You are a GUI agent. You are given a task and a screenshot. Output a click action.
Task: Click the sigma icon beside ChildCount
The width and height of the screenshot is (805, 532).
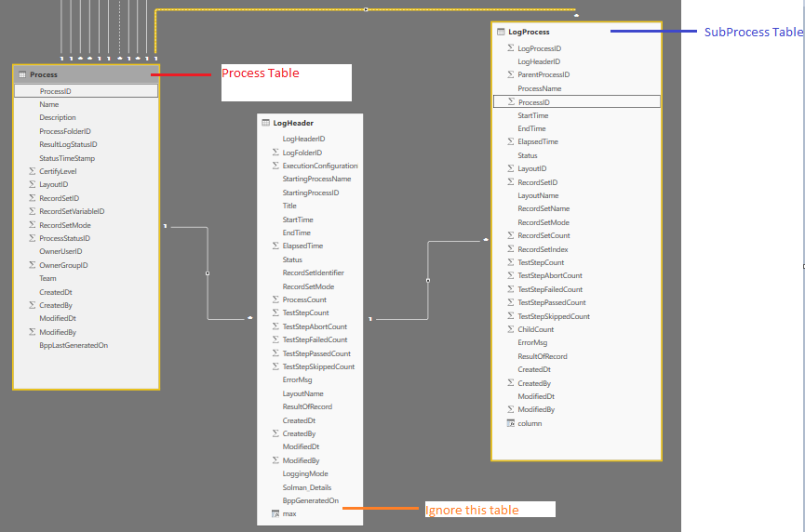[511, 329]
